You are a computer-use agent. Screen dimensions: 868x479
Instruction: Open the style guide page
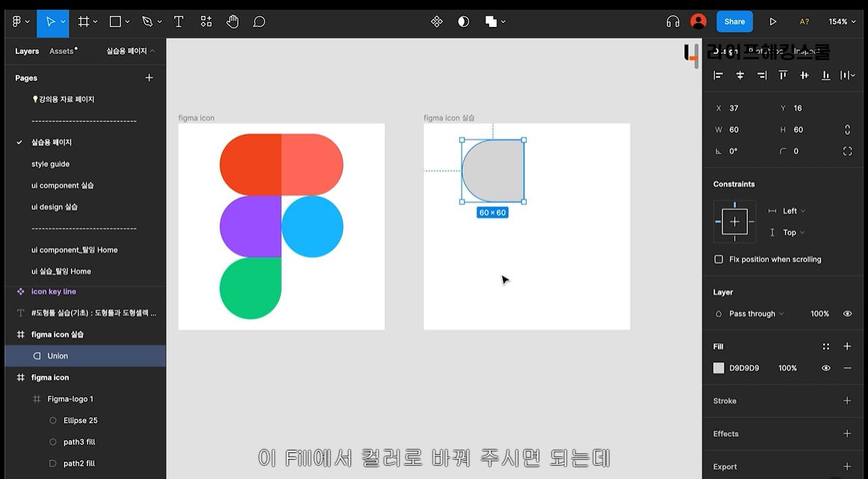(x=50, y=164)
